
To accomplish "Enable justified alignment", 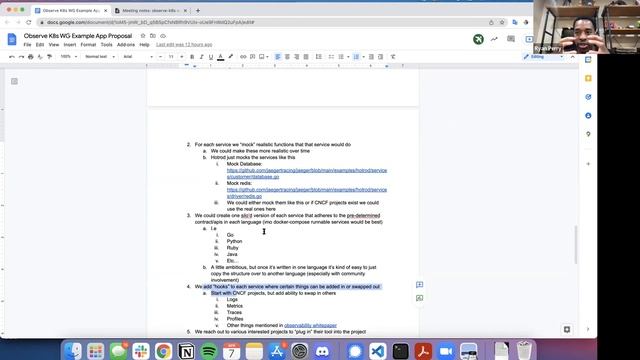I will [306, 57].
